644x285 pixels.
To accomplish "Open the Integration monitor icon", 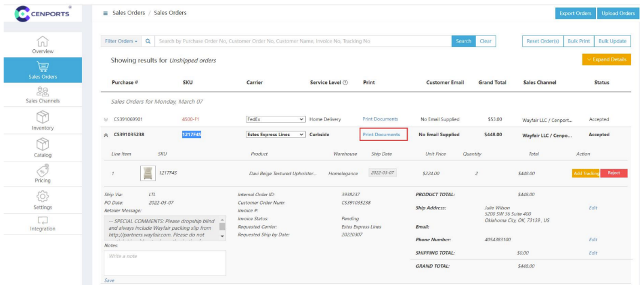I will tap(43, 220).
